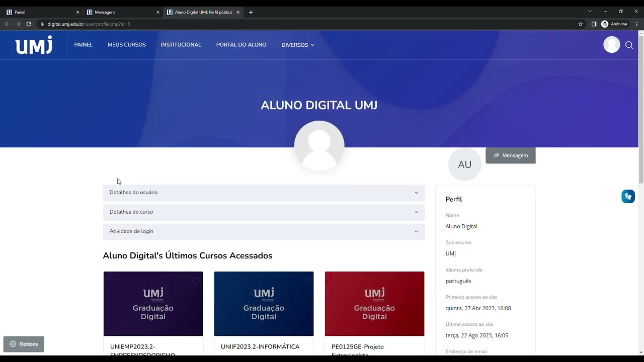Open MEUS CURSOS in the navigation menu
Screen dimensions: 644x362
click(x=127, y=45)
